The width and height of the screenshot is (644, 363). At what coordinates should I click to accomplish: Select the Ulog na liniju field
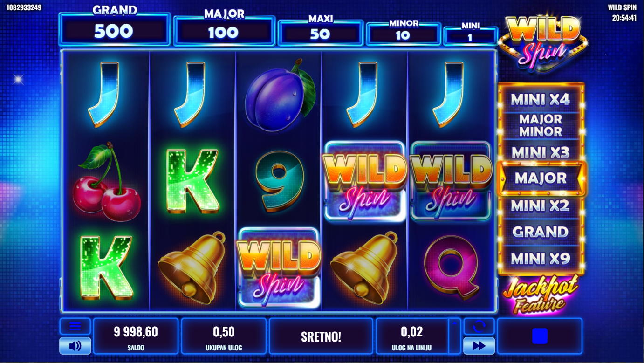(x=412, y=336)
